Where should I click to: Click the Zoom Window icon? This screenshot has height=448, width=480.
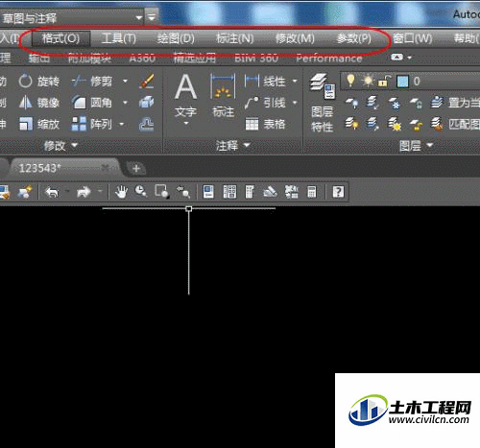[162, 192]
